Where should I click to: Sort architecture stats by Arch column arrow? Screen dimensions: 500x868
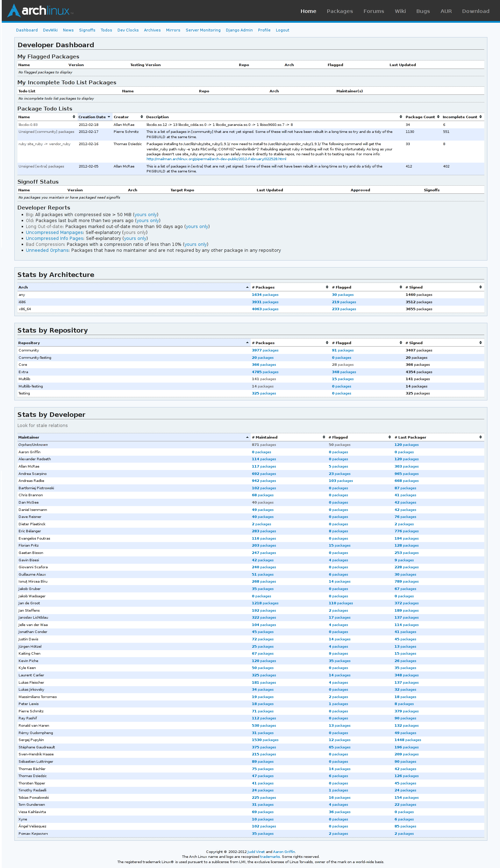pos(247,287)
